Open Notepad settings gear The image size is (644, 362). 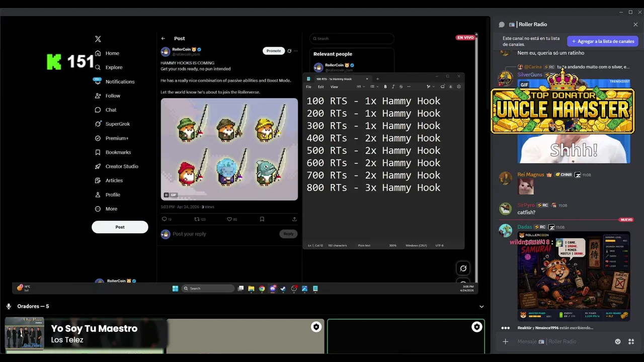coord(458,86)
